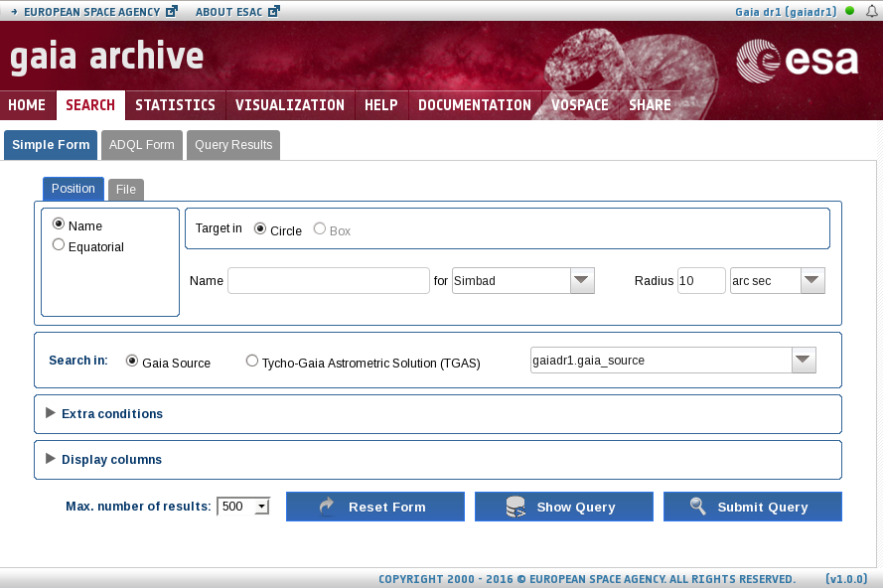
Task: Click the arrow icon in Reset Form
Action: pos(327,507)
